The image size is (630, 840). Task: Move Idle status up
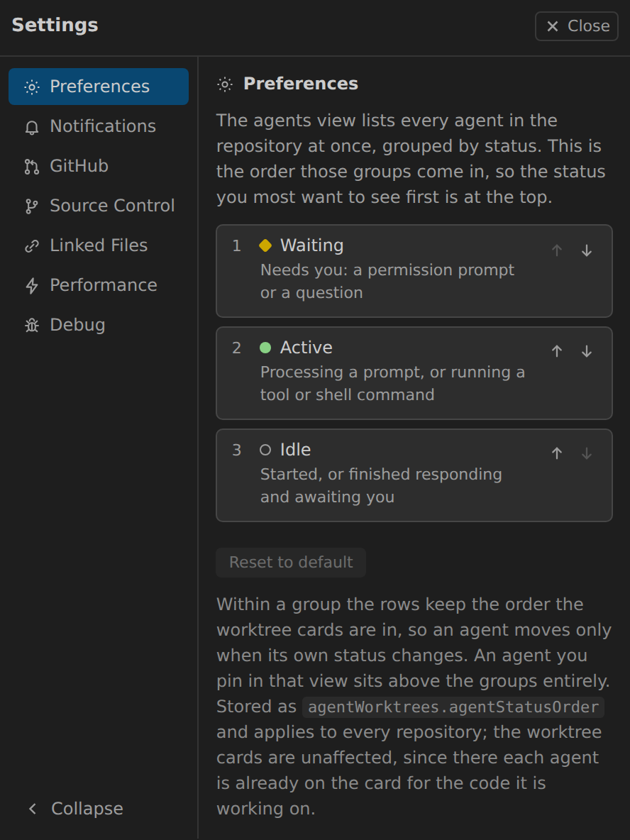pos(557,453)
